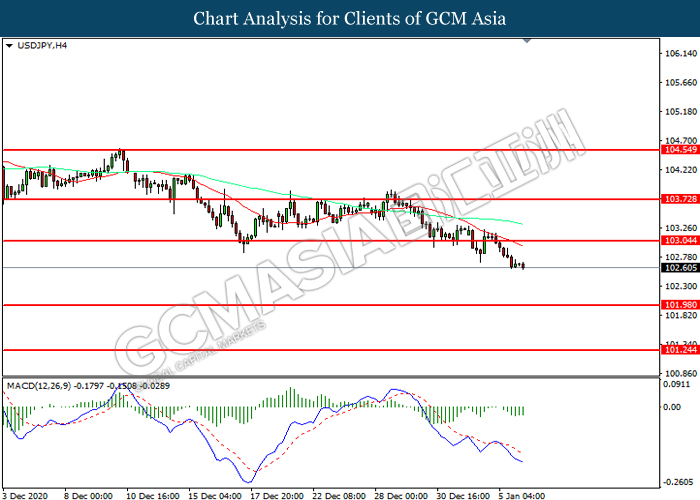Viewport: 700px width, 500px height.
Task: Click the -0.2605 MACD scale value
Action: [x=678, y=482]
